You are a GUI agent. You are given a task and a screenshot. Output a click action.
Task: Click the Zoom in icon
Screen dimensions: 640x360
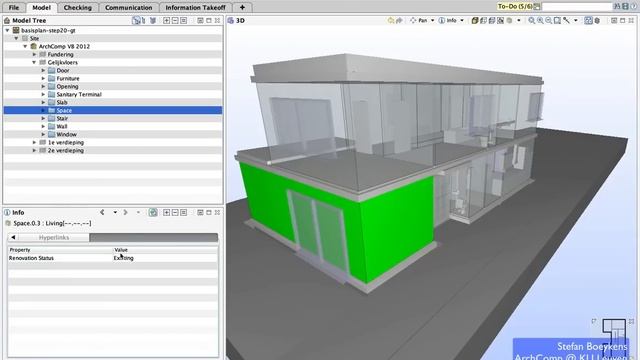pyautogui.click(x=540, y=20)
